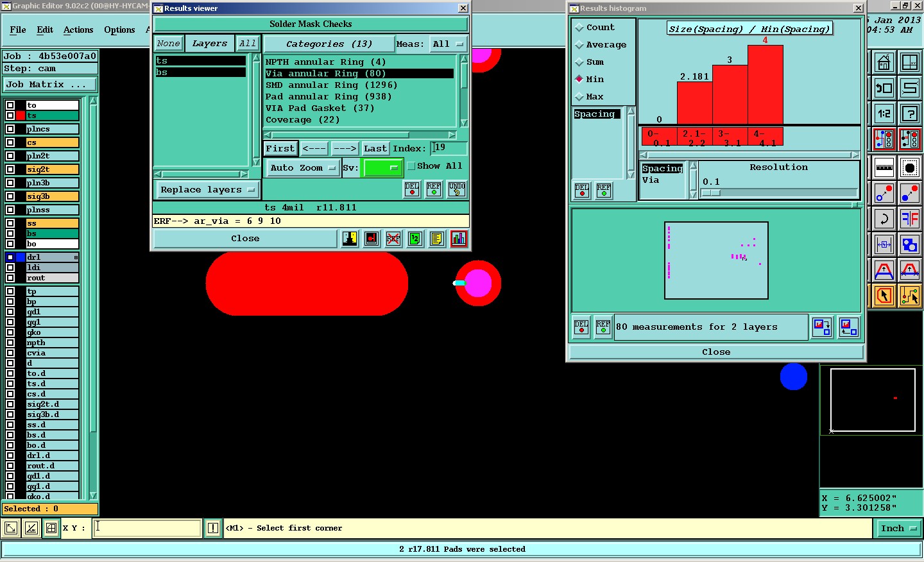Click the 1:2 zoom scale icon
This screenshot has height=562, width=924.
point(884,114)
